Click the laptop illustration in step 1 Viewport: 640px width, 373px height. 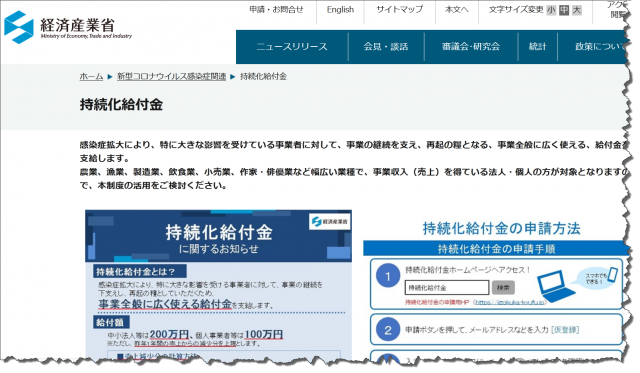pyautogui.click(x=555, y=286)
